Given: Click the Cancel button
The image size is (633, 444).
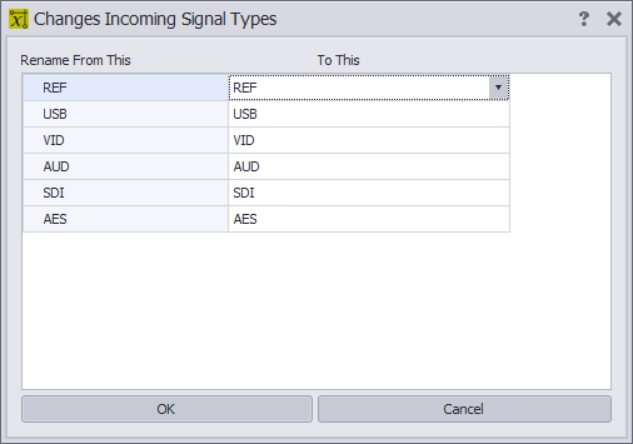Looking at the screenshot, I should pos(465,409).
